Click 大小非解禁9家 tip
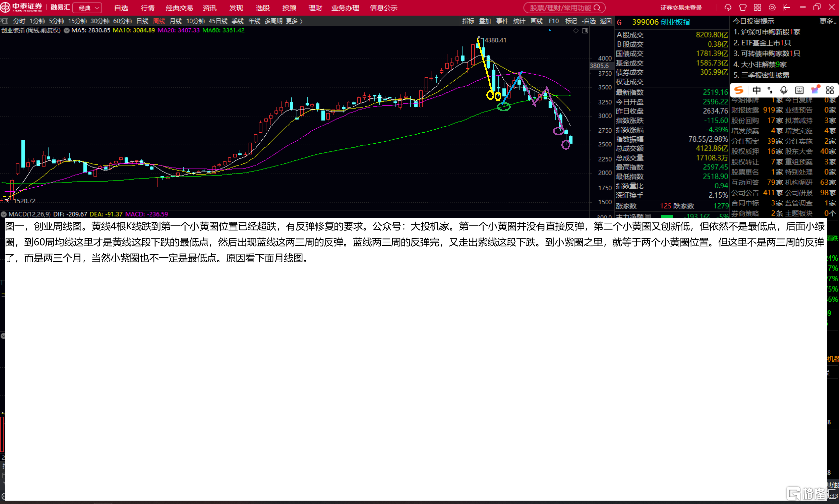This screenshot has height=504, width=839. pyautogui.click(x=760, y=65)
